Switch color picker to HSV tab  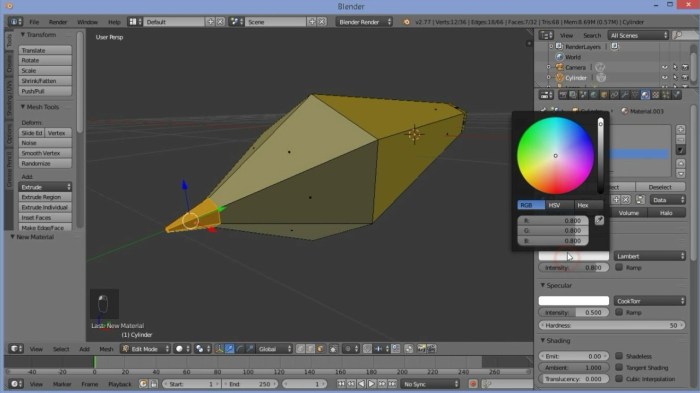pyautogui.click(x=560, y=205)
